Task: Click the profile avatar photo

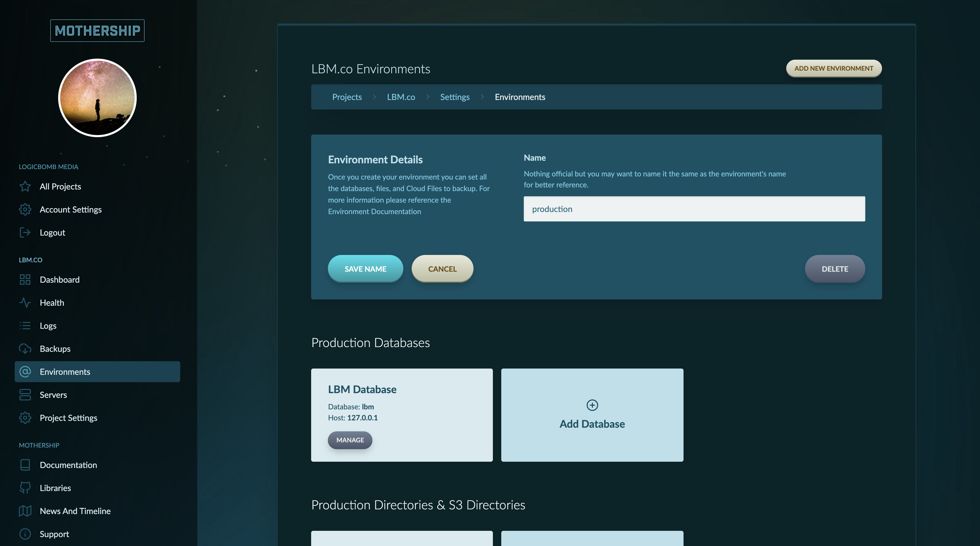Action: [x=97, y=98]
